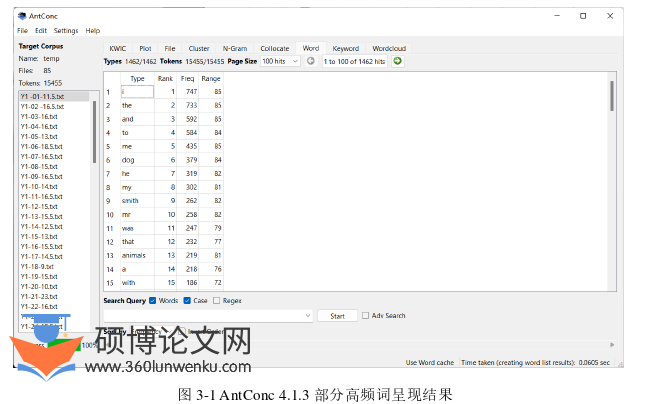Click the word 'the' in results table

126,105
